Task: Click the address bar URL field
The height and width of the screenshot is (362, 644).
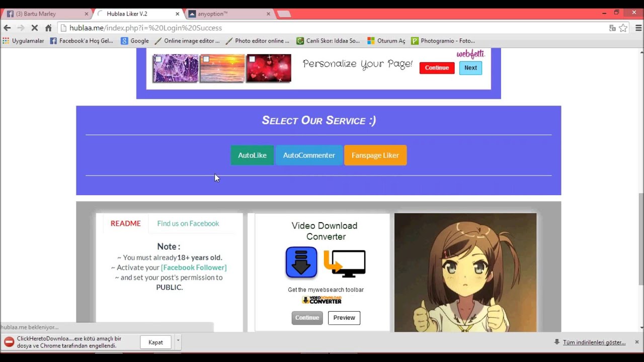Action: (x=332, y=28)
